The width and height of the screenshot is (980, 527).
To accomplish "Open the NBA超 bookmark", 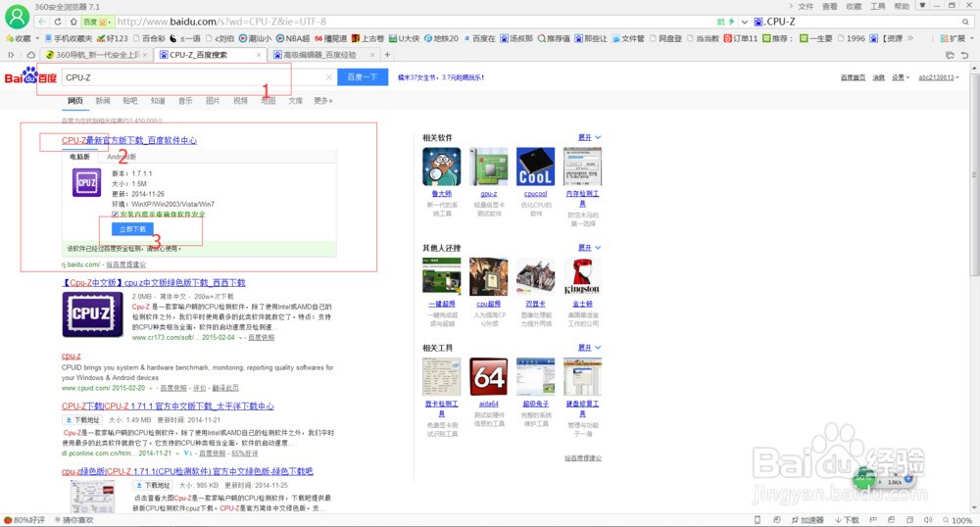I will [x=293, y=38].
